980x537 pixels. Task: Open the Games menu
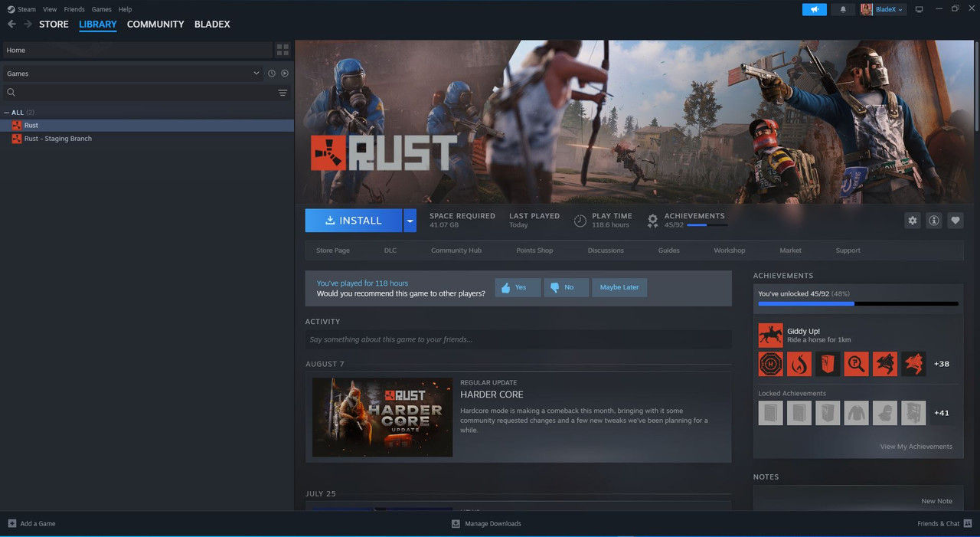pyautogui.click(x=101, y=9)
